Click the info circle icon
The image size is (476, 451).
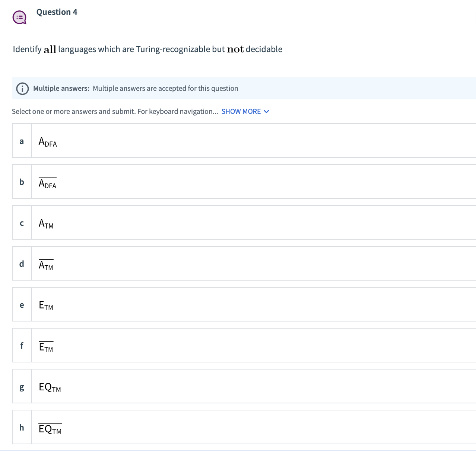tap(22, 89)
